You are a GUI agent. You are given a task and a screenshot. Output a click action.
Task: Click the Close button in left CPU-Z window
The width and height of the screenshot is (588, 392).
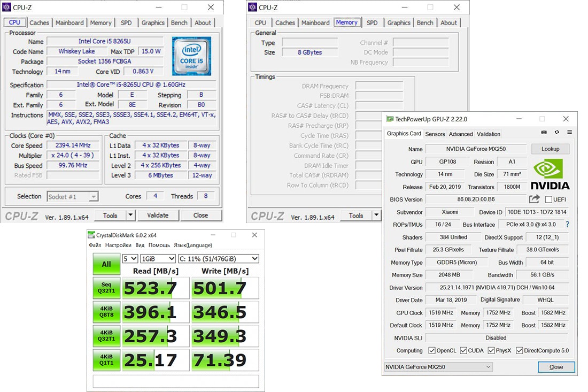click(200, 216)
